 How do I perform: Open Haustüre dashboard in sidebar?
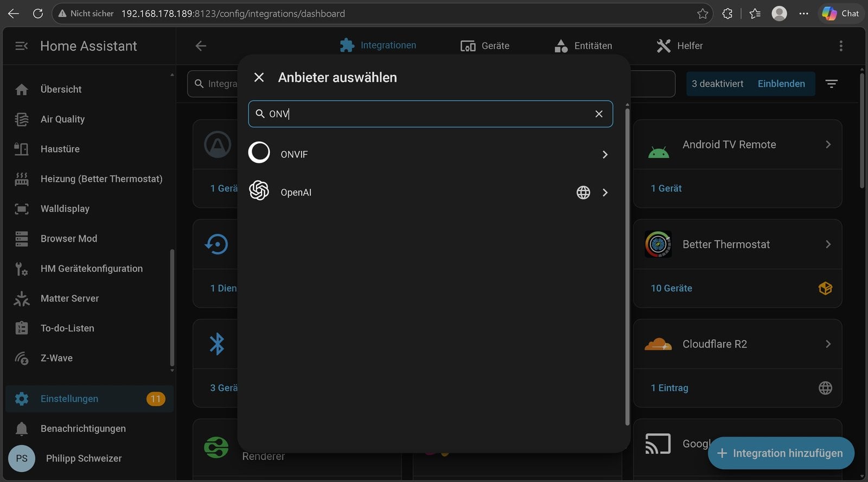90,149
